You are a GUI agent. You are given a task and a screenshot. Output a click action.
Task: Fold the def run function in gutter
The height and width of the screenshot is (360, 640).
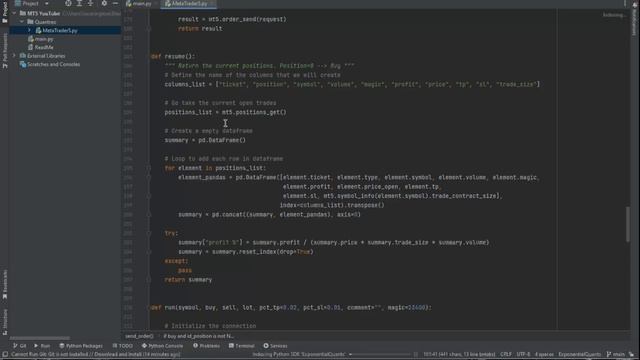tap(149, 307)
